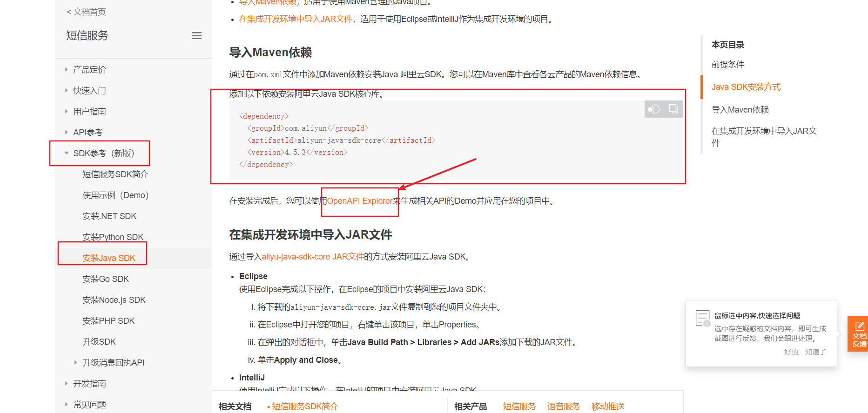The width and height of the screenshot is (868, 413).
Task: Open the 文档反馈 feedback button
Action: click(859, 334)
